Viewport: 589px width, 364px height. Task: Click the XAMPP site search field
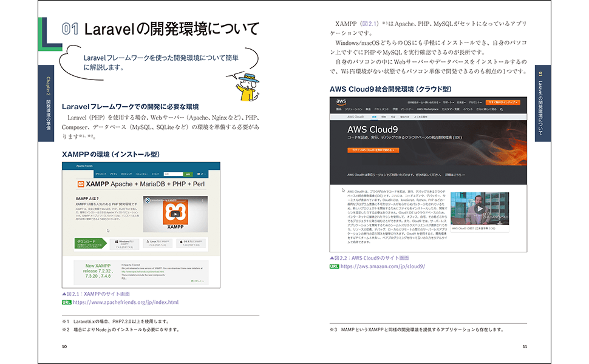click(173, 174)
